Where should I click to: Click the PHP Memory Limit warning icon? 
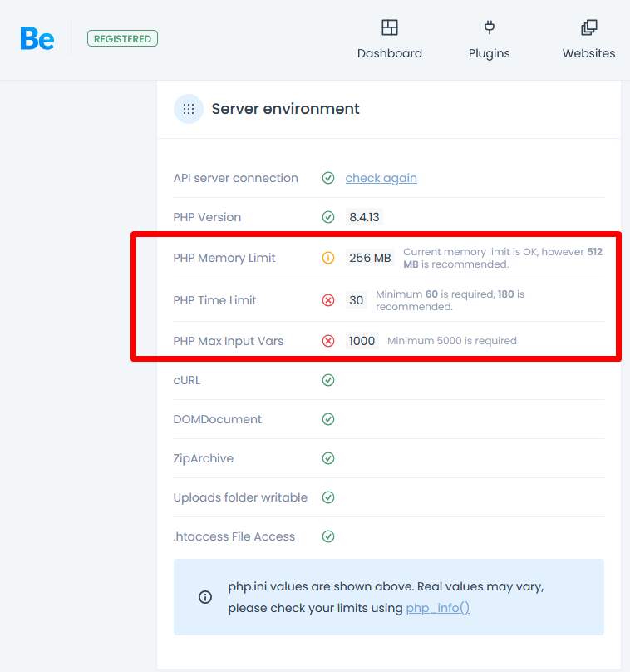pyautogui.click(x=328, y=258)
